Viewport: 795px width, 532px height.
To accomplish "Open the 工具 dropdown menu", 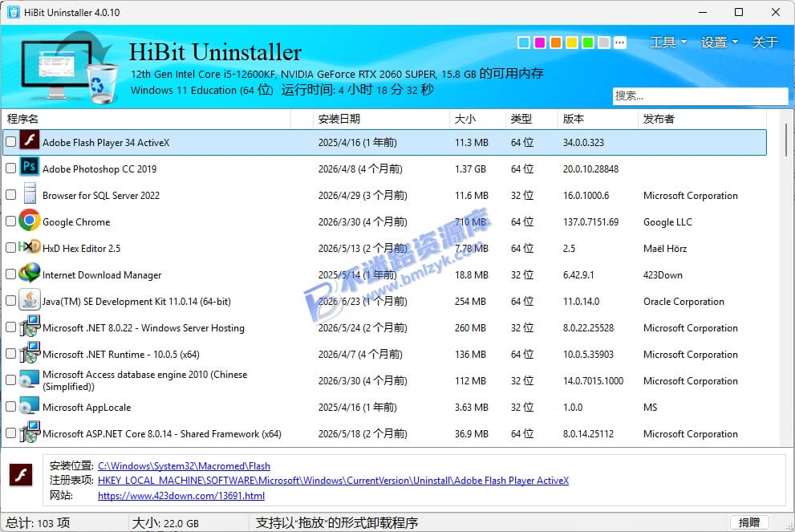I will pos(668,42).
